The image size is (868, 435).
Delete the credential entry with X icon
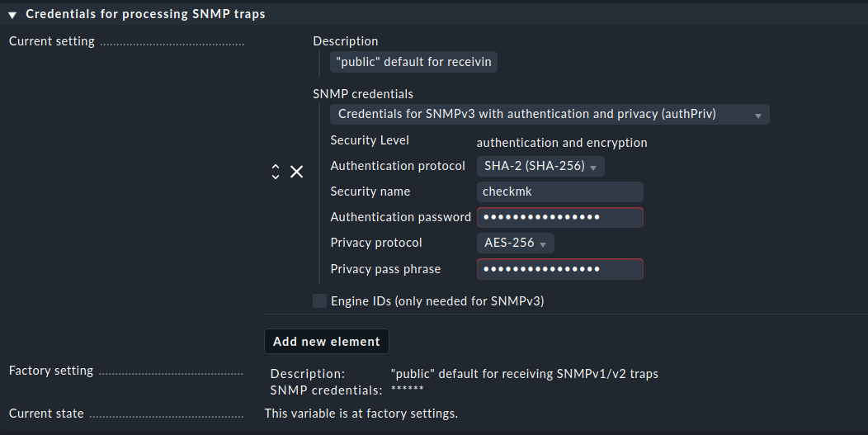(x=297, y=172)
